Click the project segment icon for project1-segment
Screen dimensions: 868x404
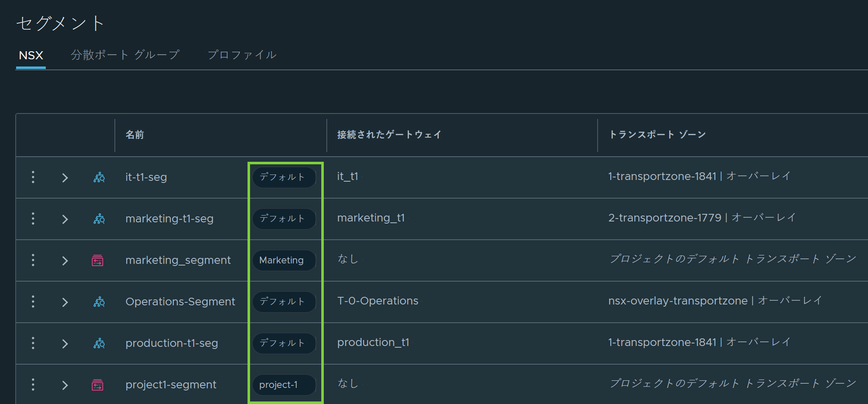point(97,385)
